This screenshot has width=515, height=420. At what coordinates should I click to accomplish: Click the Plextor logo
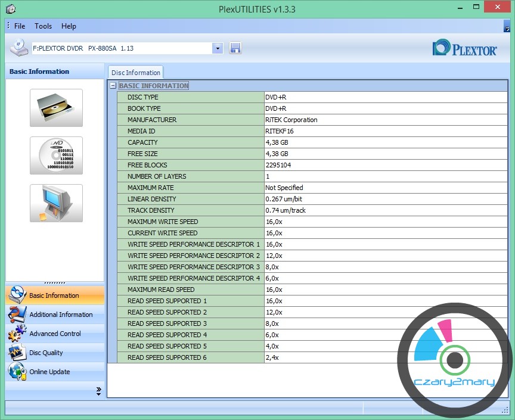465,48
